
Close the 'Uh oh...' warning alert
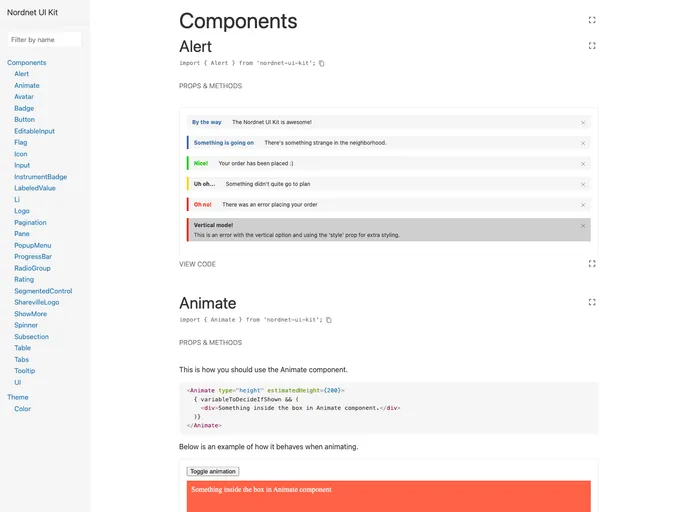[583, 185]
